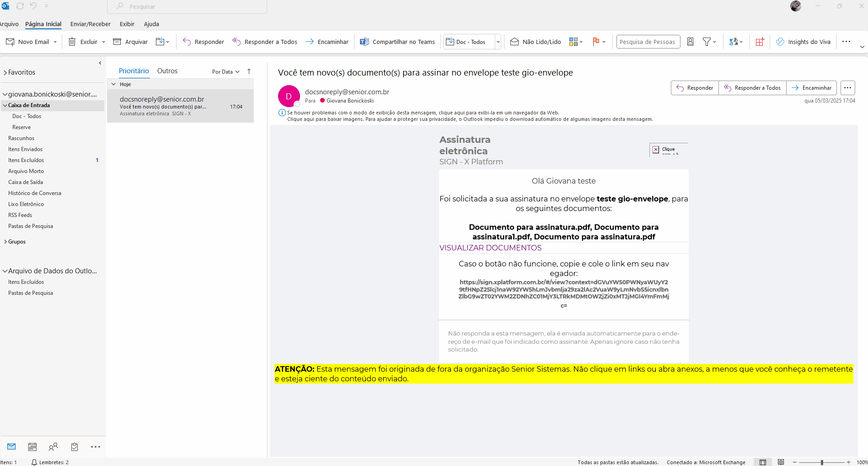Click the red follow-up flag icon
This screenshot has width=868, height=466.
596,42
